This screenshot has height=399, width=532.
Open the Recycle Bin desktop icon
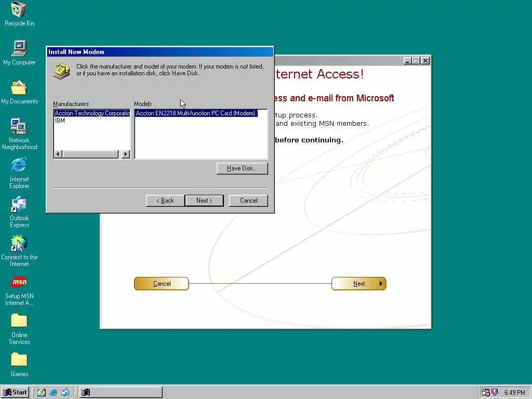coord(19,10)
